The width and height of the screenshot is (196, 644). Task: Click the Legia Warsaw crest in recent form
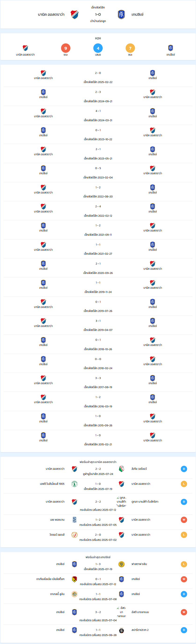click(x=121, y=469)
